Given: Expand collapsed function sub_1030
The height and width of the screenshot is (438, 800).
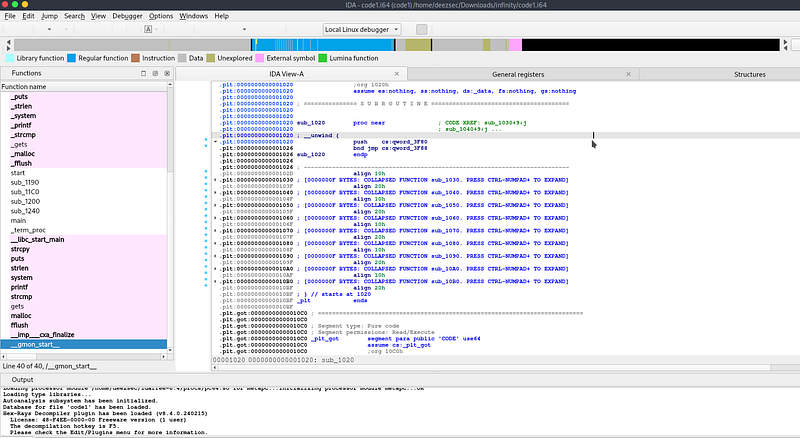Looking at the screenshot, I should (215, 180).
